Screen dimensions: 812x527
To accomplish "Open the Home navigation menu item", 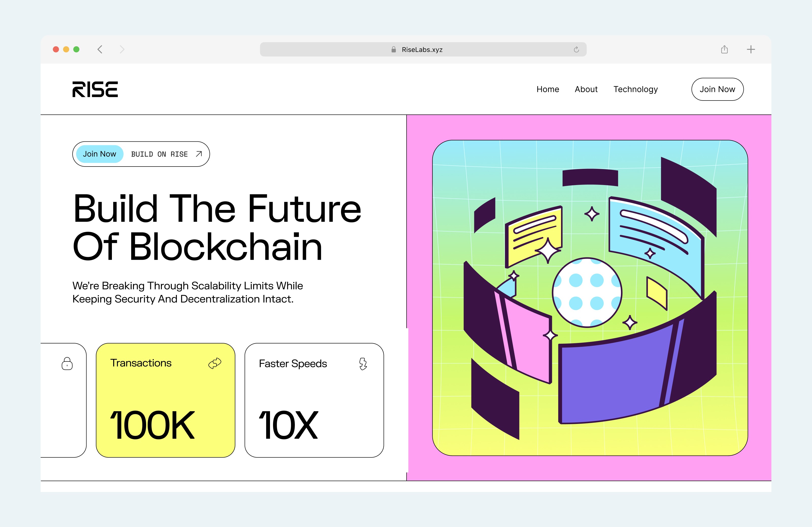I will pyautogui.click(x=547, y=89).
